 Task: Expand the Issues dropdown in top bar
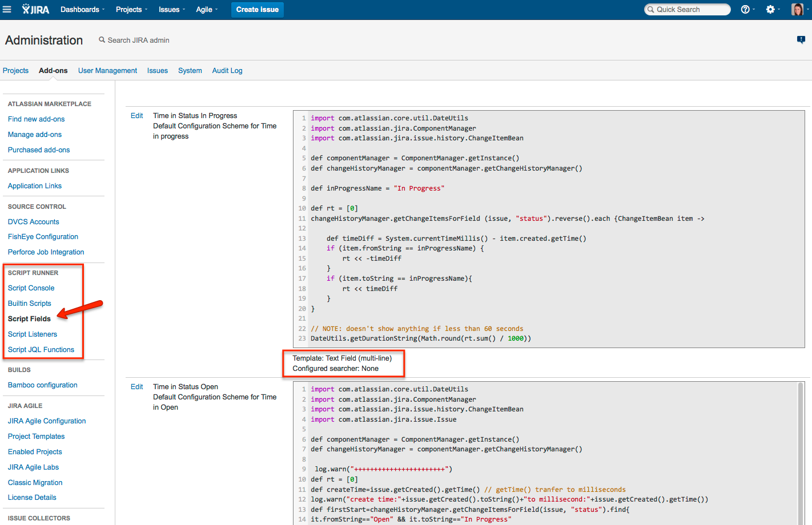point(171,9)
